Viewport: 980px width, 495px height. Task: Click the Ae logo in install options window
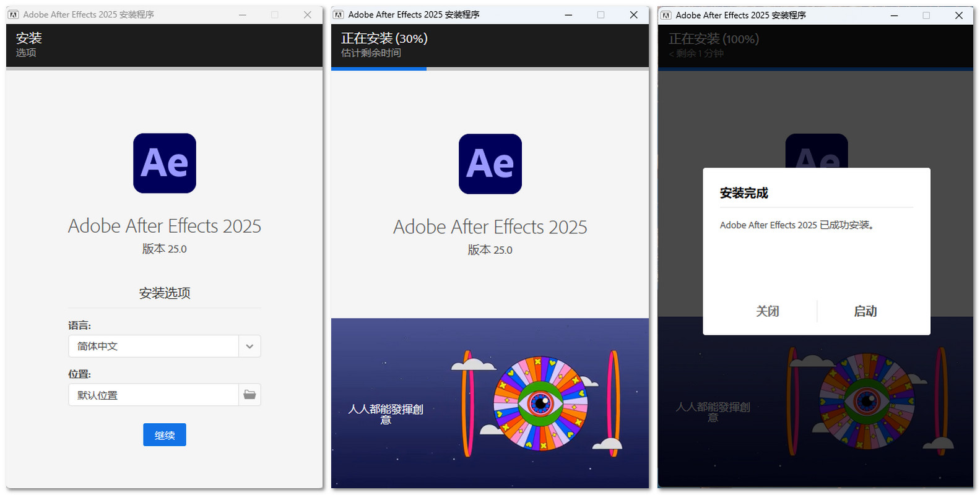point(165,163)
